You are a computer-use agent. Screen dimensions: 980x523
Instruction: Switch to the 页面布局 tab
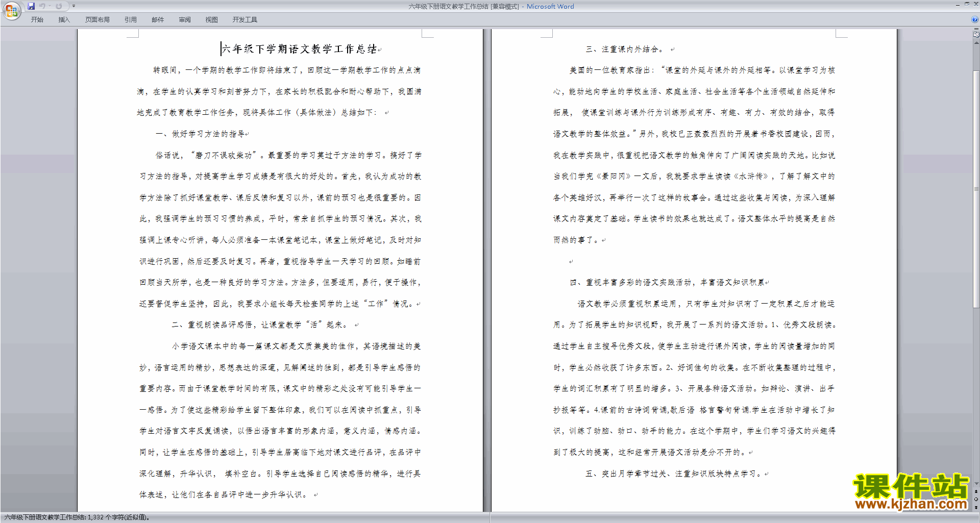(97, 19)
